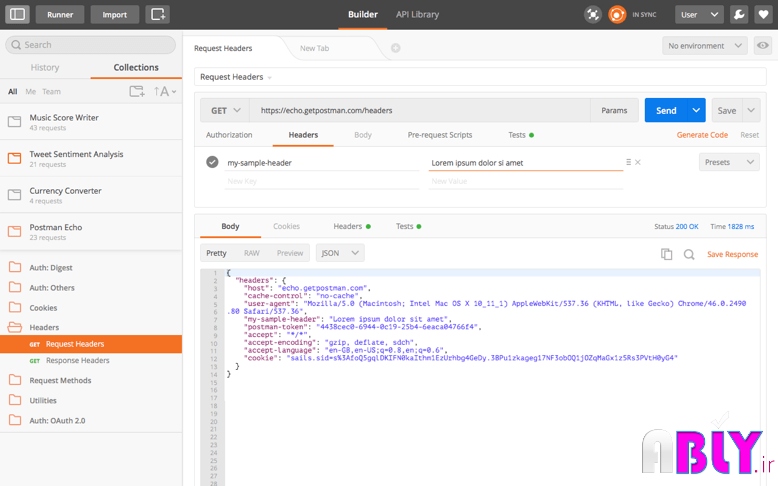Click the heart icon in top bar
This screenshot has width=778, height=486.
coord(763,14)
